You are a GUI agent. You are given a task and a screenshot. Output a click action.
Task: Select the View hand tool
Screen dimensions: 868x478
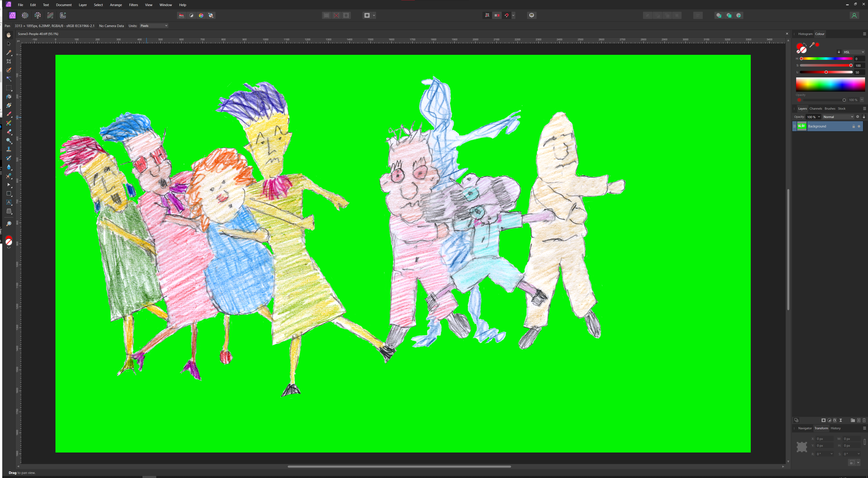(x=9, y=35)
